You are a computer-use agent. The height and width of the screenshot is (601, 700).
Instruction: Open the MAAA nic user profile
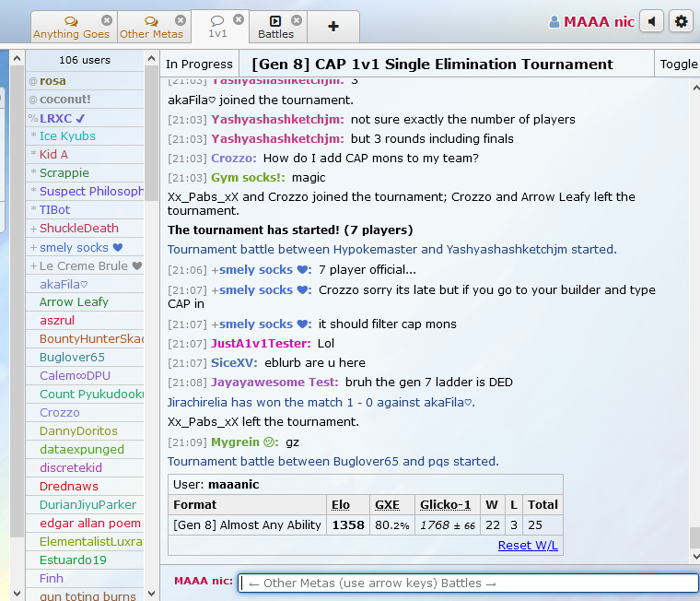tap(599, 21)
